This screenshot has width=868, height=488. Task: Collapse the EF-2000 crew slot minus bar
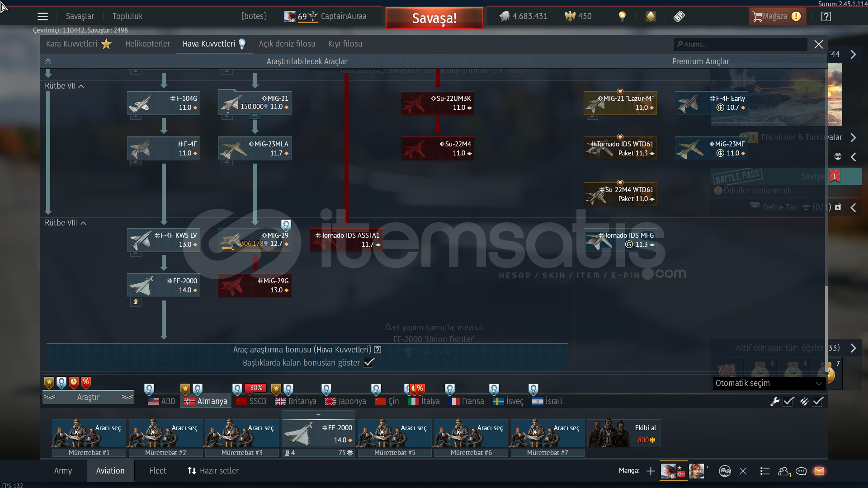(x=318, y=414)
